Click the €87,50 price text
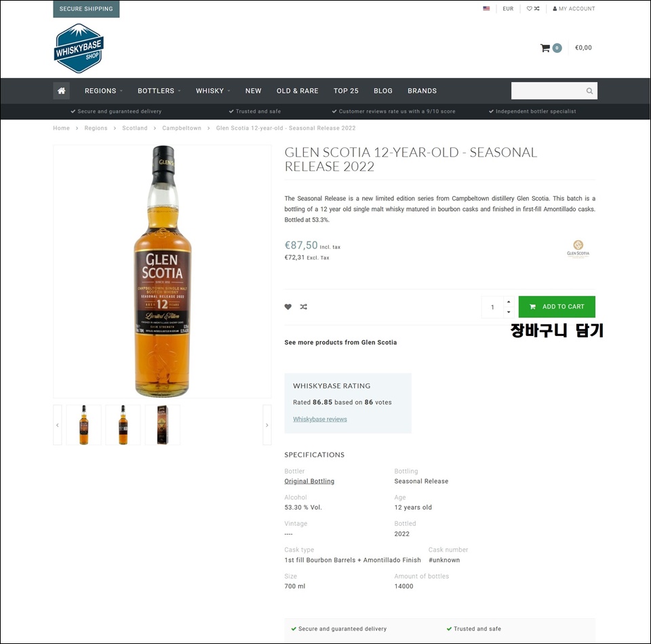The width and height of the screenshot is (651, 644). click(301, 245)
